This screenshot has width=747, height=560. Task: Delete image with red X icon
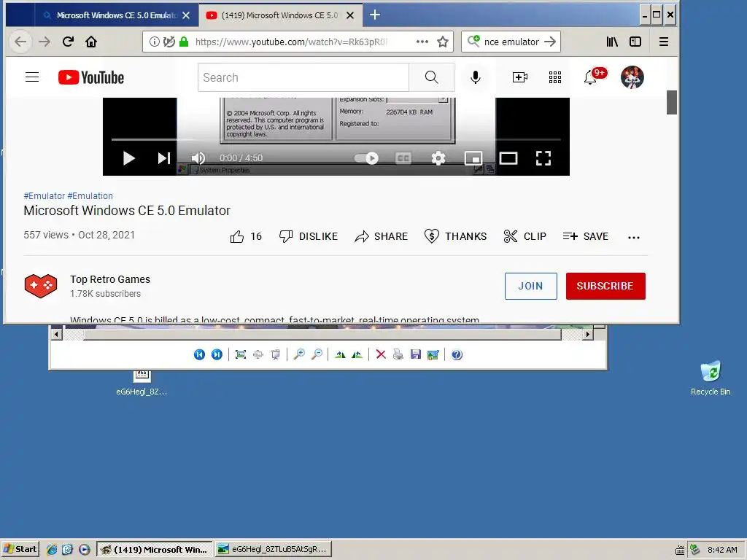pos(381,354)
